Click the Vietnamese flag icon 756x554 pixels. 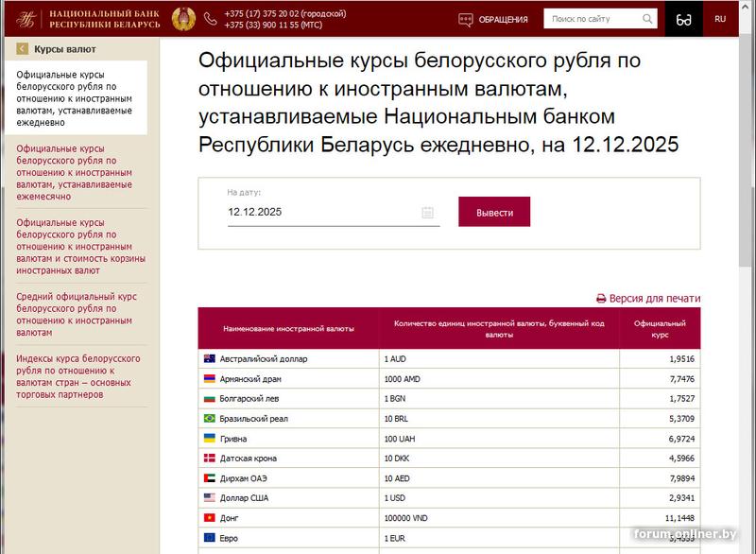click(209, 517)
